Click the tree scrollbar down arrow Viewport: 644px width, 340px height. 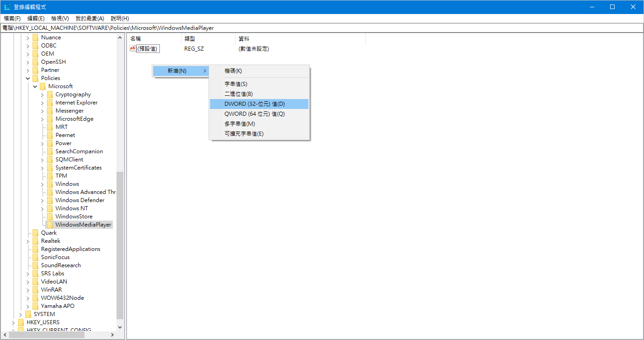(x=120, y=327)
